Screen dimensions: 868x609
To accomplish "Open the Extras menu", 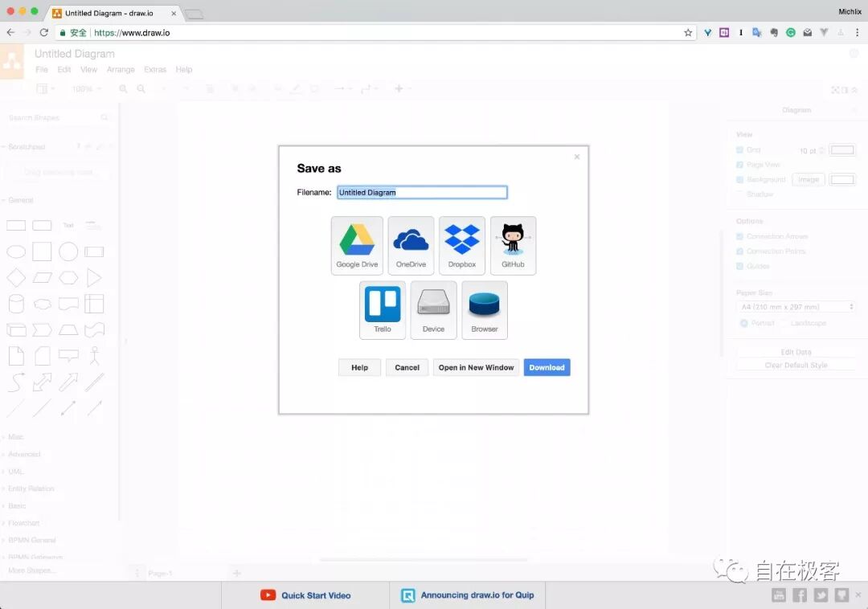I will [x=155, y=70].
